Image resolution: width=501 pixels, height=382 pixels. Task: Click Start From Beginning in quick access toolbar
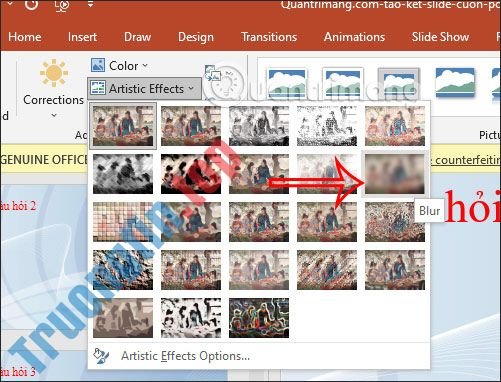[x=63, y=5]
